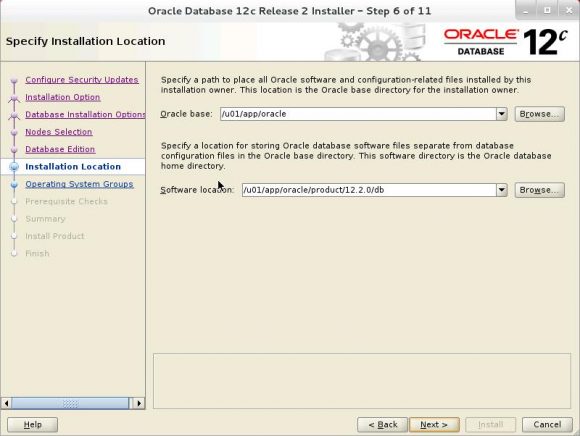Screen dimensions: 580x436
Task: Click the Oracle Database 12c logo
Action: (x=506, y=42)
